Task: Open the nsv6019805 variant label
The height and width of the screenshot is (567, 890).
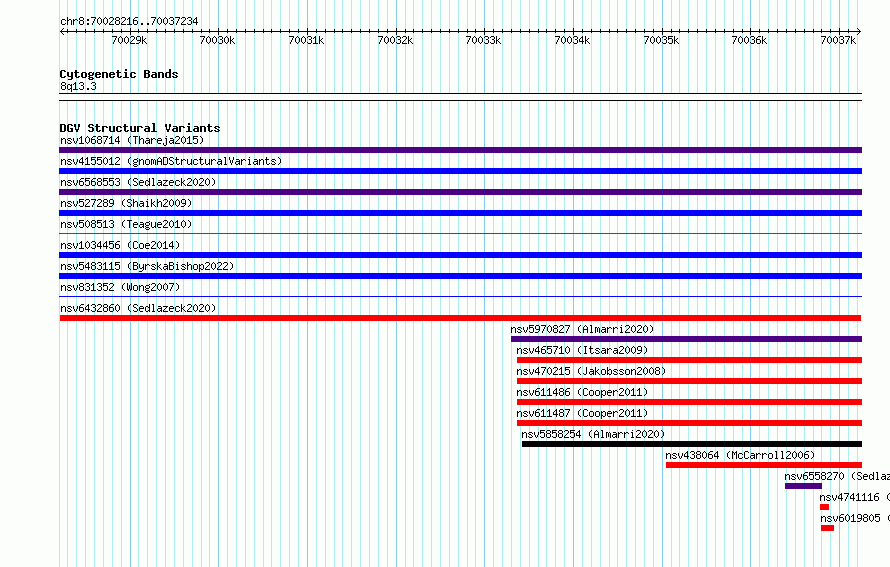Action: 855,518
